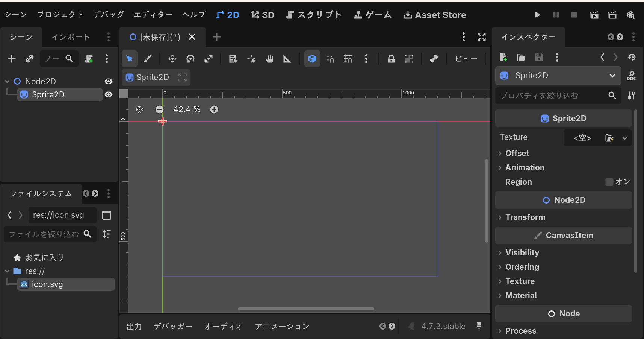Toggle visibility of Node2D
Screen dimensions: 644x339
(109, 81)
